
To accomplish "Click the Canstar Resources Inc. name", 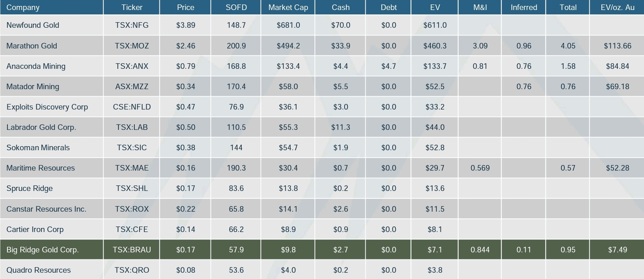I will click(46, 209).
